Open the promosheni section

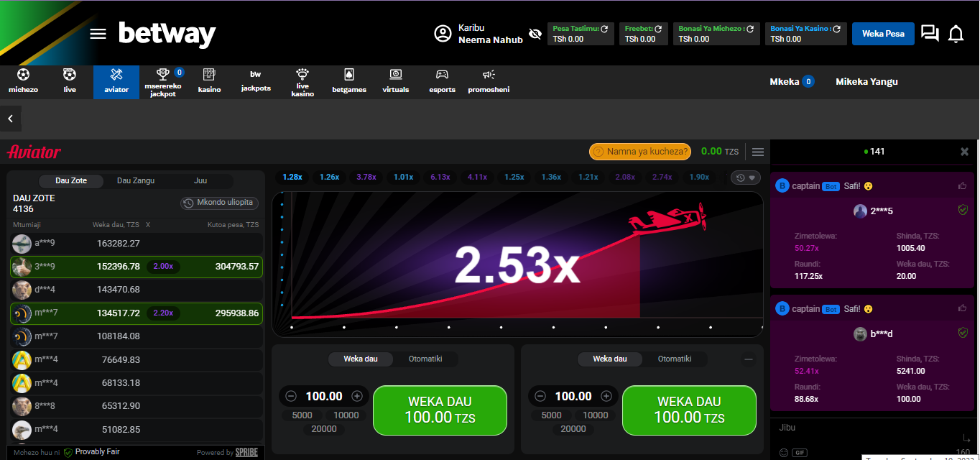(489, 81)
